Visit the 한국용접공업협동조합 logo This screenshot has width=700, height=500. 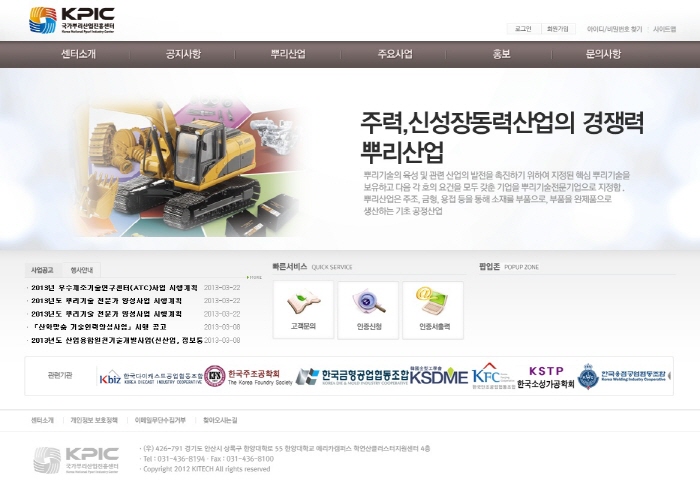point(622,376)
